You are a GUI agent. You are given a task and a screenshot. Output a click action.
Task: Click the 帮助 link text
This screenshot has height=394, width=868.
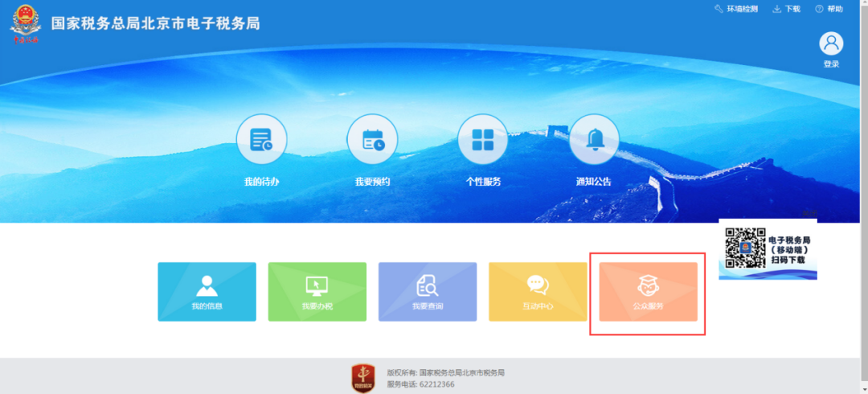click(835, 10)
